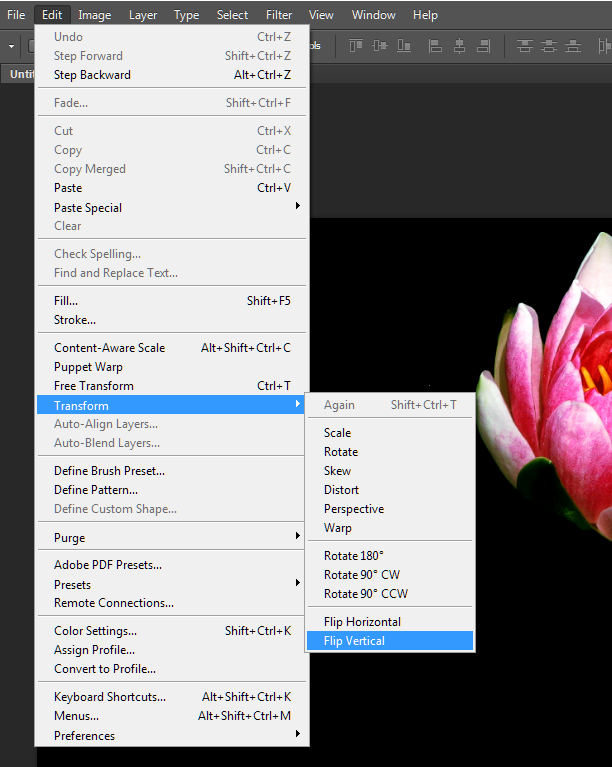Click the Align bottom edges icon
This screenshot has width=612, height=767.
pyautogui.click(x=404, y=46)
